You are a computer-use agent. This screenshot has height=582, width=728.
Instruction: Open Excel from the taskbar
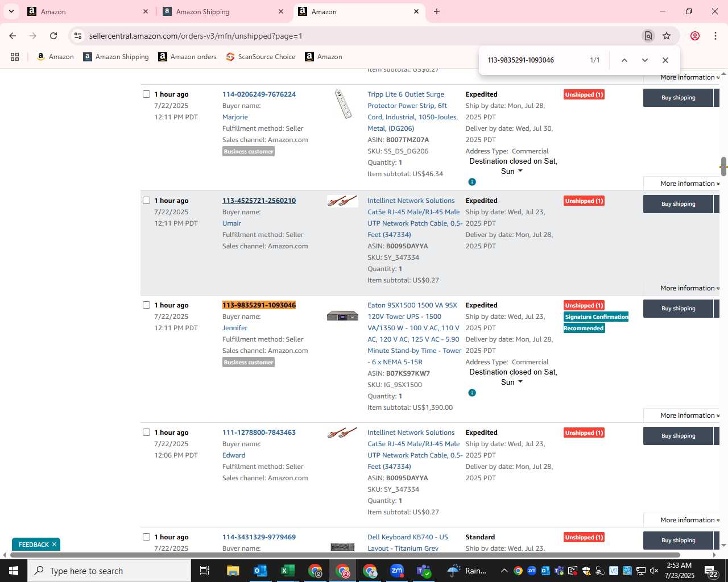point(287,571)
